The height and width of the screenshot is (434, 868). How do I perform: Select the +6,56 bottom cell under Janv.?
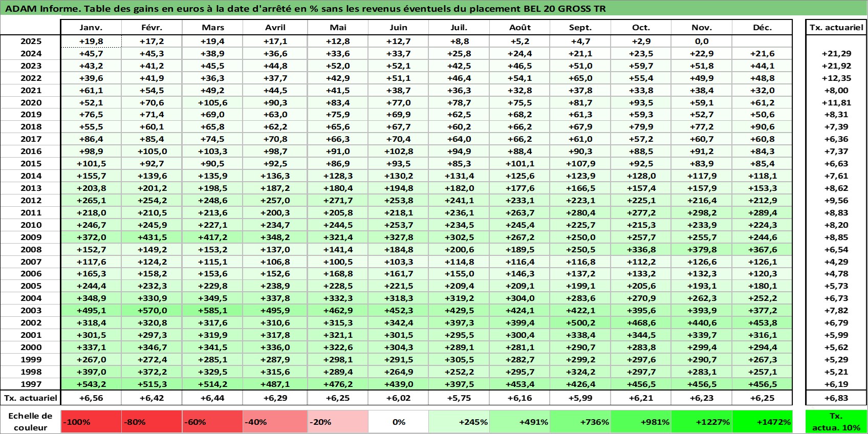point(91,398)
